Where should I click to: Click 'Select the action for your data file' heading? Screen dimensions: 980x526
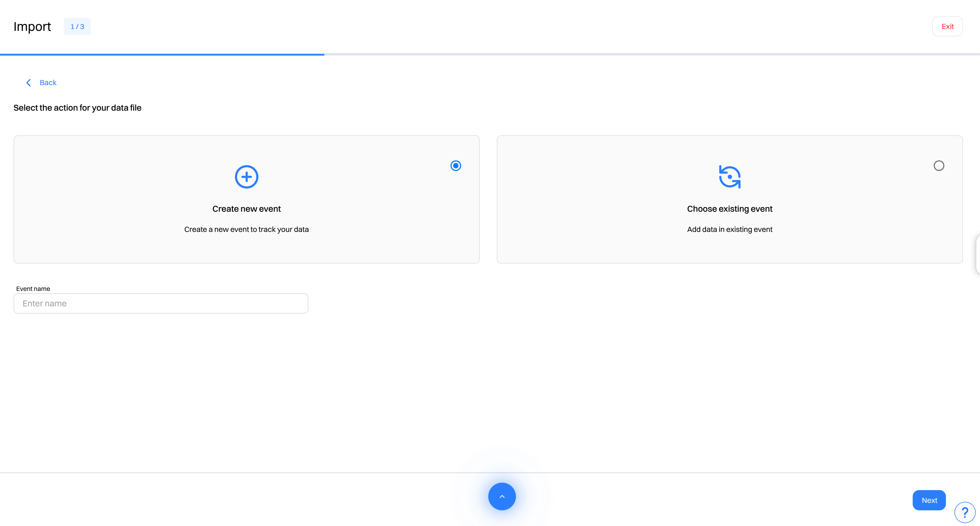click(x=78, y=108)
